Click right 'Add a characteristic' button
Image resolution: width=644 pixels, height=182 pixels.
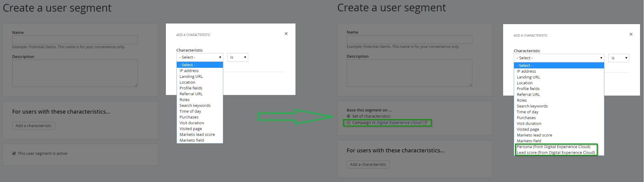368,165
